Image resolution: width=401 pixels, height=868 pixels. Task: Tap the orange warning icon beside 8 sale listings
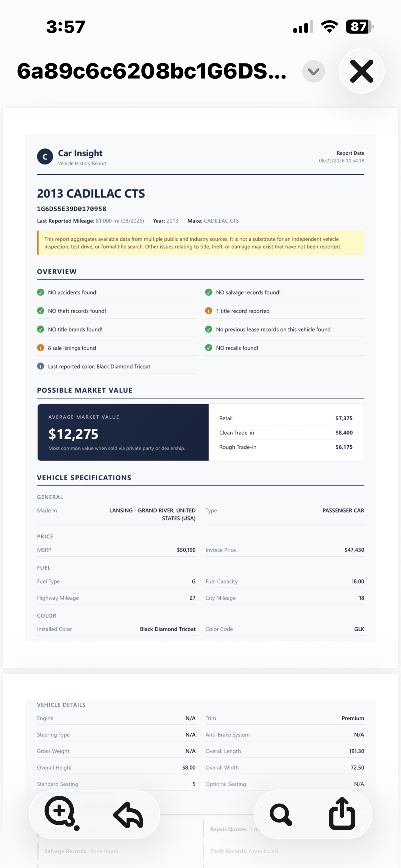40,348
